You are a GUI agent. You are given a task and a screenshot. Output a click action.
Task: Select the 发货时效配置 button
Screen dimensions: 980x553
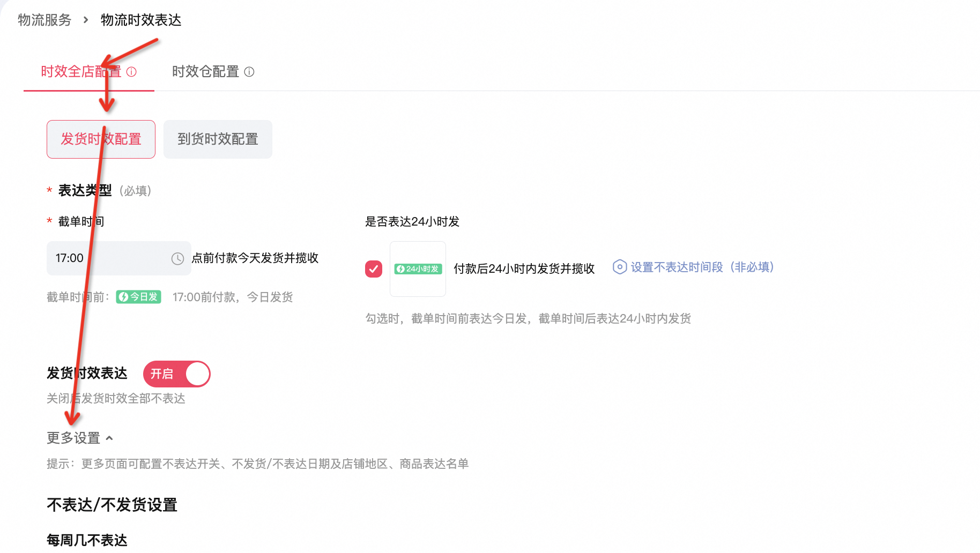tap(101, 139)
